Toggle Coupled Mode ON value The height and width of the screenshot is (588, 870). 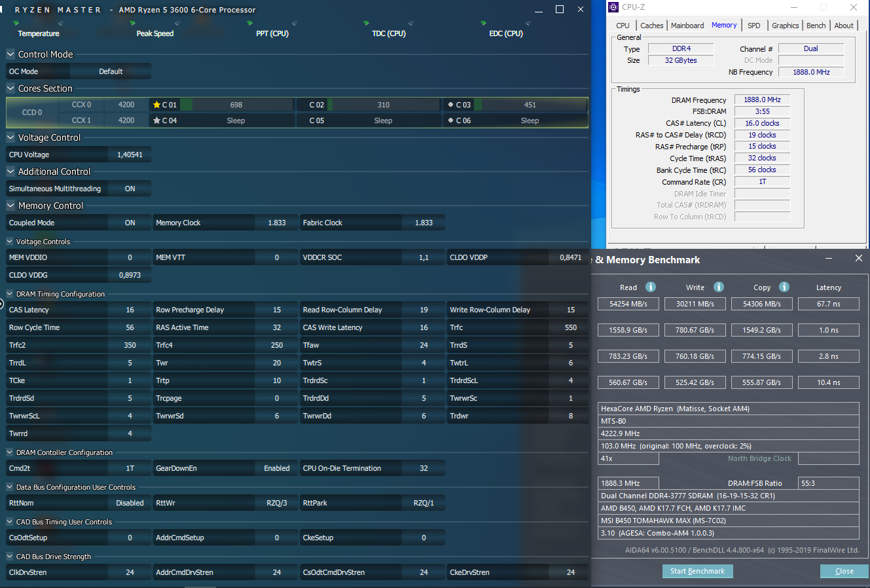tap(130, 223)
